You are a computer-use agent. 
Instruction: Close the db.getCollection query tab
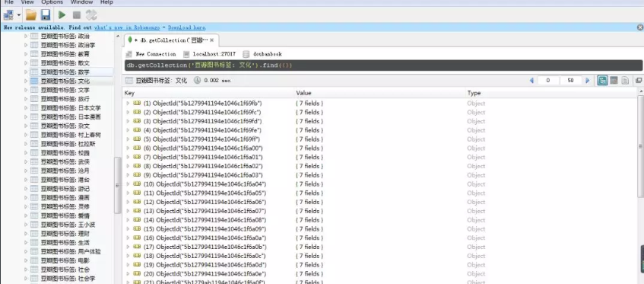coord(211,40)
